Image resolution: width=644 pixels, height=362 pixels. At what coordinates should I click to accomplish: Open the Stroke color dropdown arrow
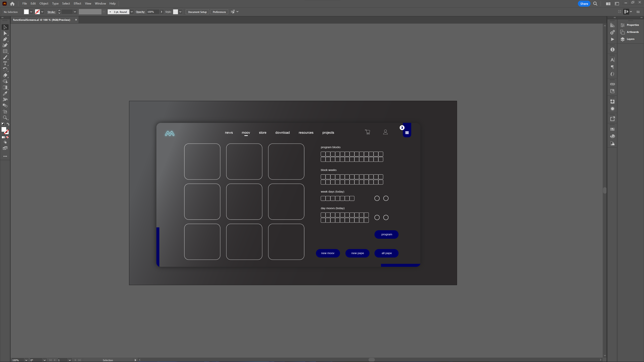coord(42,12)
